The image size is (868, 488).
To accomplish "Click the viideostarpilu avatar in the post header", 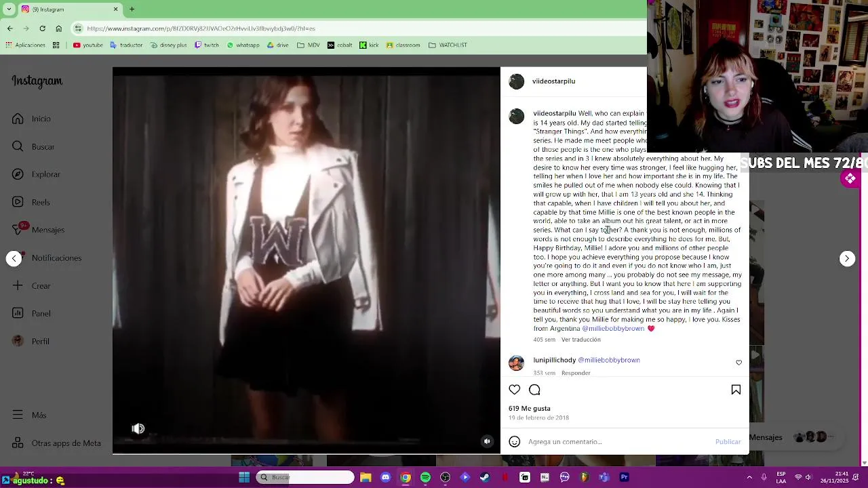I will coord(517,81).
